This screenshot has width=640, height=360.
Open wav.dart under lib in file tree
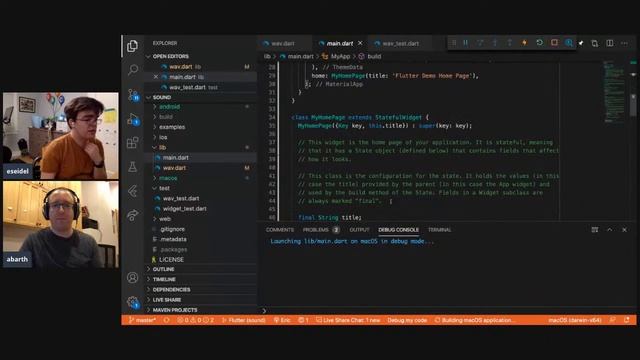(x=174, y=168)
